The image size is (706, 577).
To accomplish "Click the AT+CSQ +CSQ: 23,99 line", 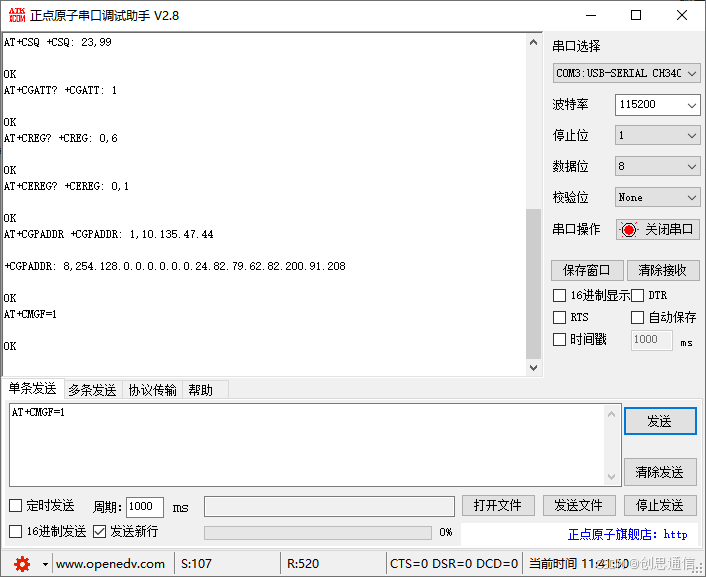I will point(58,42).
